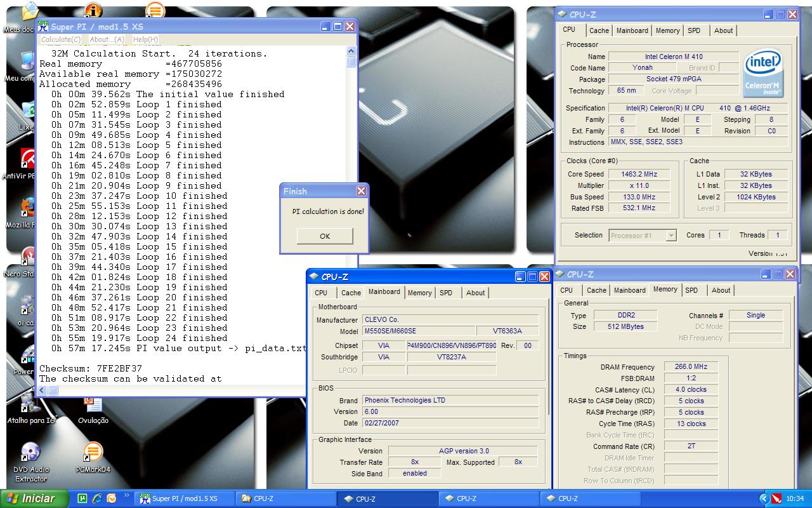Screen dimensions: 812x508
Task: Click the Core Speed value field
Action: (639, 174)
